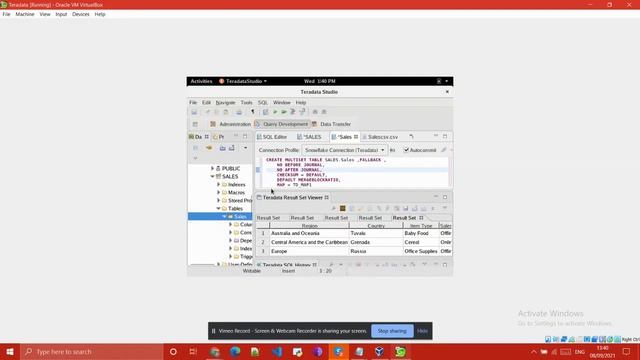This screenshot has height=360, width=640.
Task: Click the Print toolbar icon
Action: tap(239, 112)
